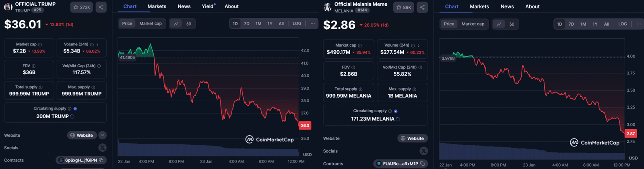Expand the TRUMP Website links chevron

(102, 135)
